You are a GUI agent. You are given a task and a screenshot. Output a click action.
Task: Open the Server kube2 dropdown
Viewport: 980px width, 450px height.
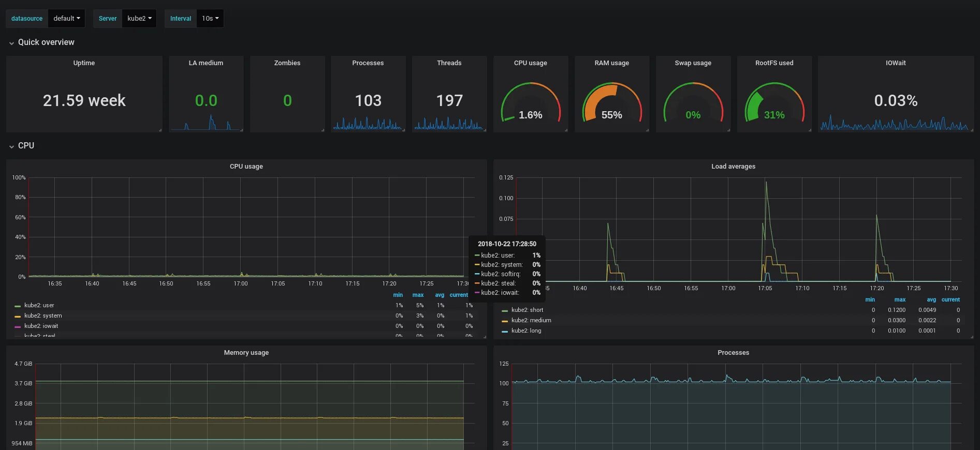pos(139,19)
